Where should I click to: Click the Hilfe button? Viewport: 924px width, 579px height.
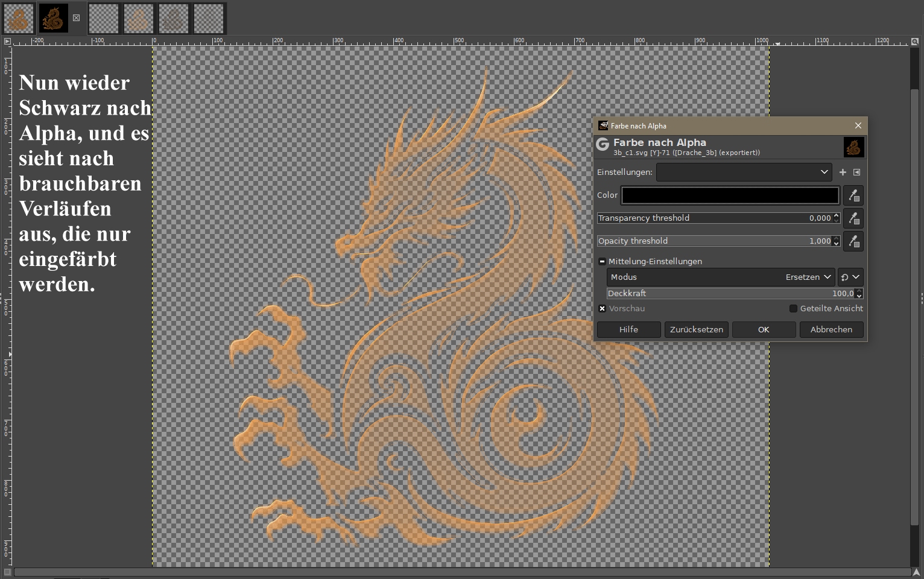pyautogui.click(x=628, y=330)
